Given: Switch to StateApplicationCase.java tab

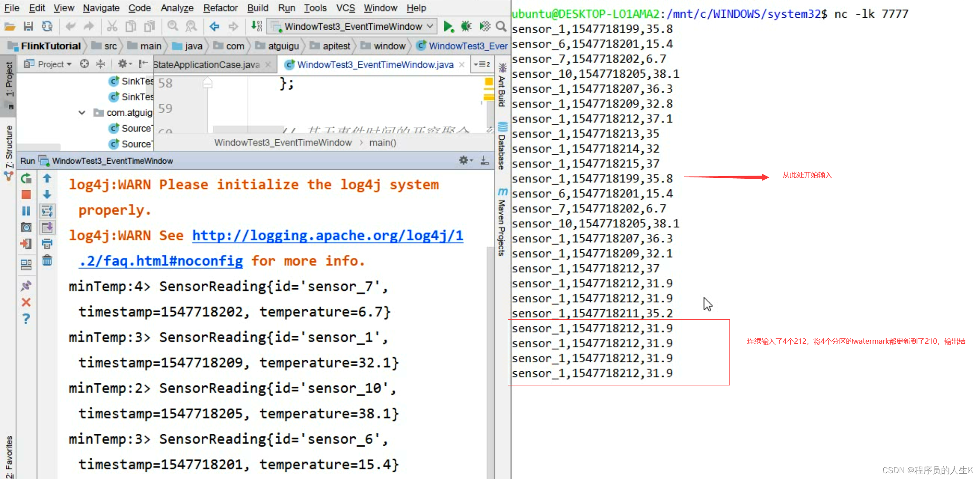Looking at the screenshot, I should (x=207, y=65).
